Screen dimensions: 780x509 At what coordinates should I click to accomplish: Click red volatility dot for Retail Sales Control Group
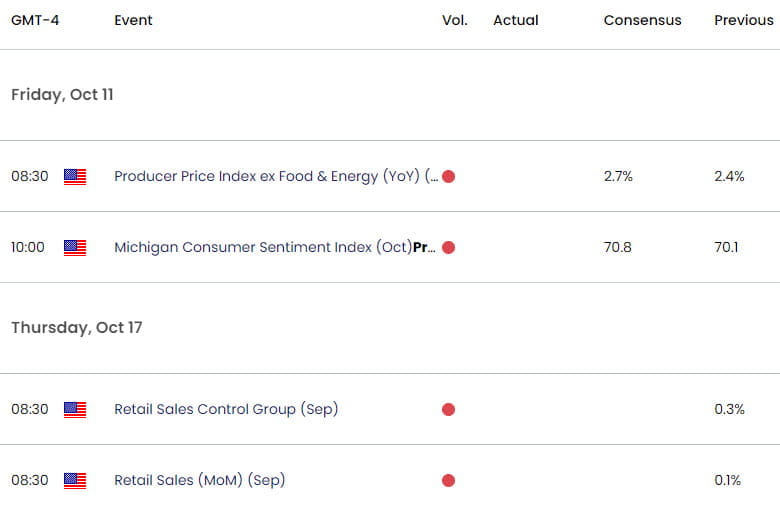coord(448,409)
